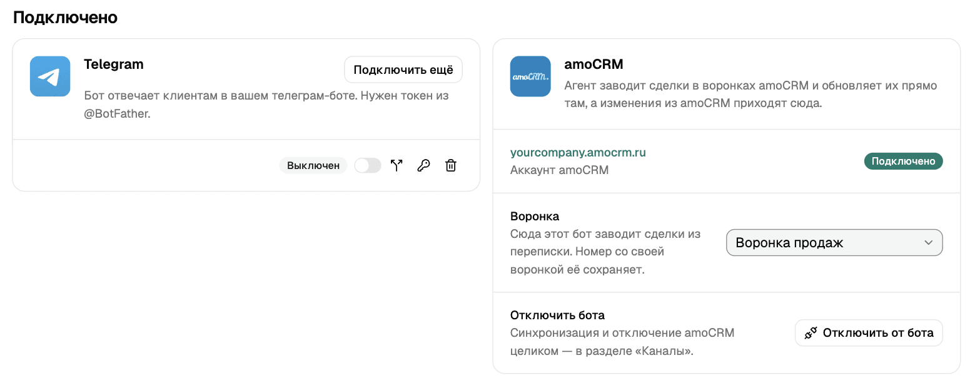Click the amoCRM description about сделки в воронках

(750, 95)
